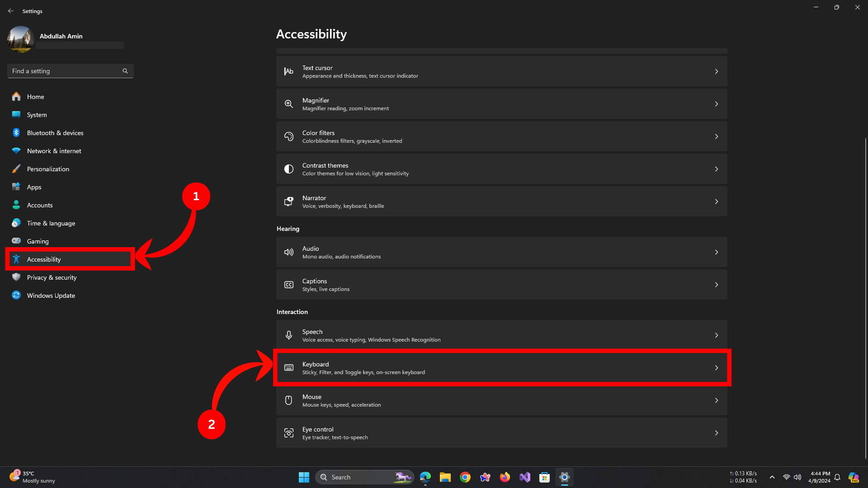Click the search magnifier in Find a setting
Screen dimensions: 868x488
point(125,71)
